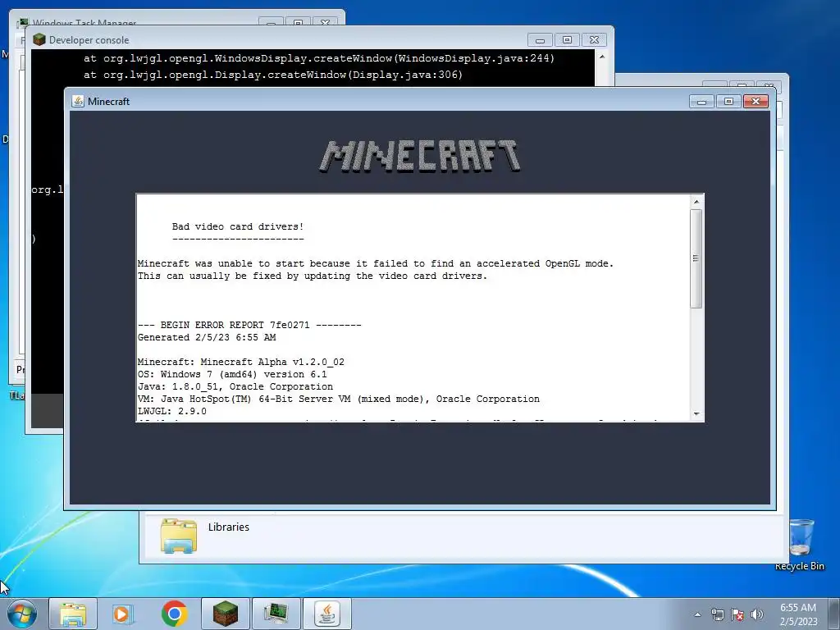Click the Minecraft logo banner
Viewport: 840px width, 630px height.
(x=420, y=156)
